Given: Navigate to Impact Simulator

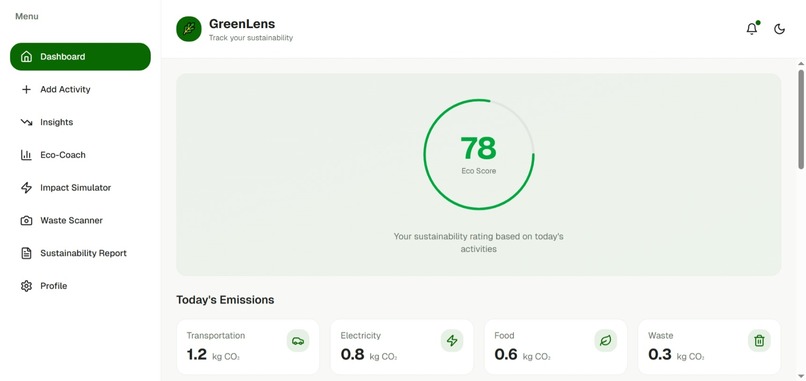Looking at the screenshot, I should 80,188.
